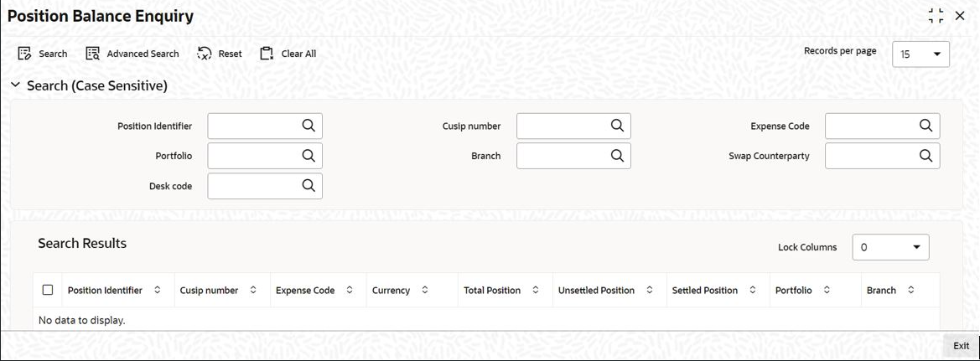Sort by Unsettled Position column arrows
Viewport: 980px width, 361px height.
click(650, 291)
